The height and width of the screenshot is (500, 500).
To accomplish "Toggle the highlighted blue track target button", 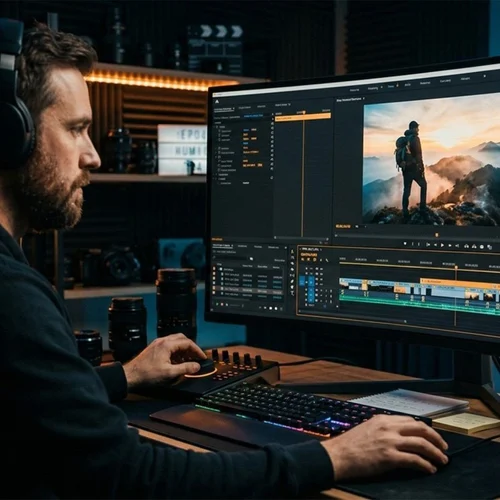I will [302, 281].
